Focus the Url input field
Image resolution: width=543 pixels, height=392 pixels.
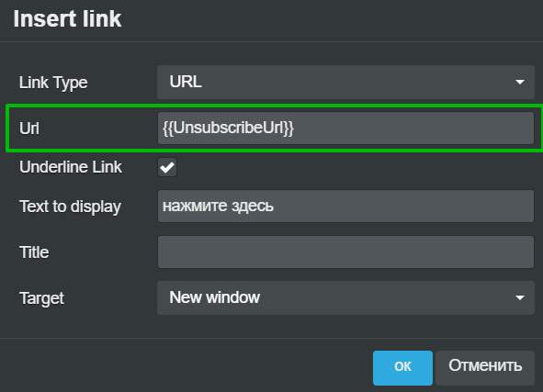click(345, 128)
